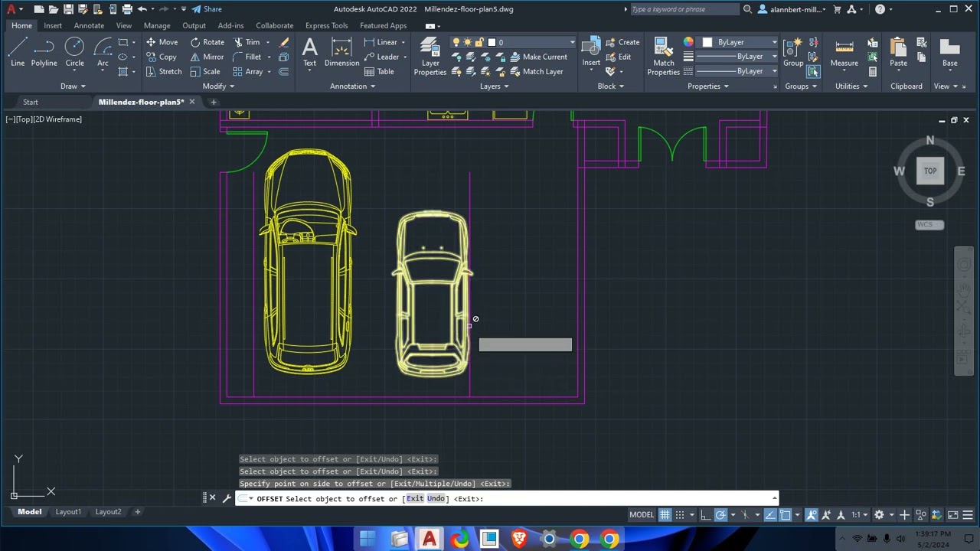Screen dimensions: 980x551
Task: Insert multiline Text annotation
Action: point(309,52)
